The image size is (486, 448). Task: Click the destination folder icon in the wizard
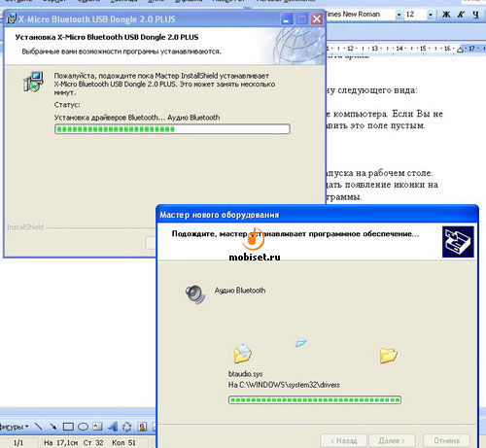pos(388,355)
